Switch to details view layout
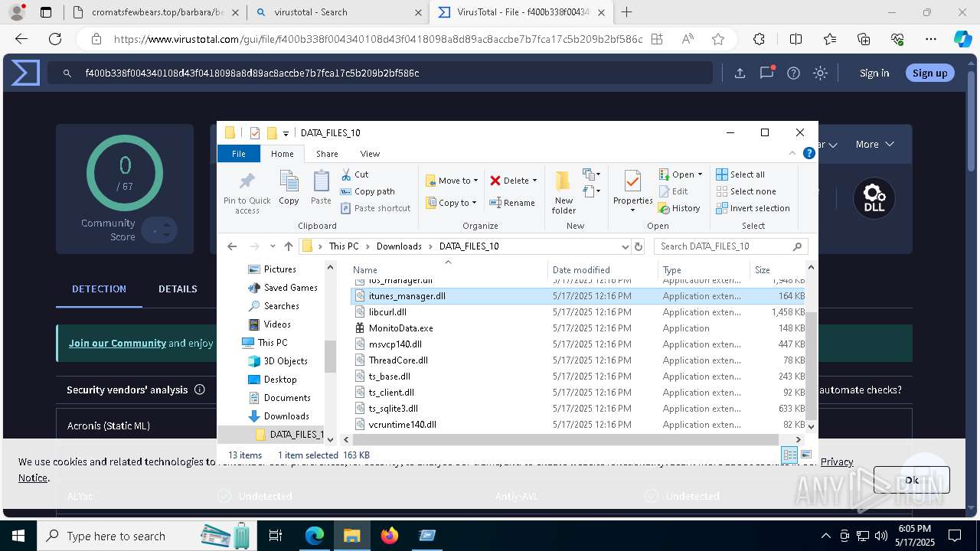 (x=789, y=455)
